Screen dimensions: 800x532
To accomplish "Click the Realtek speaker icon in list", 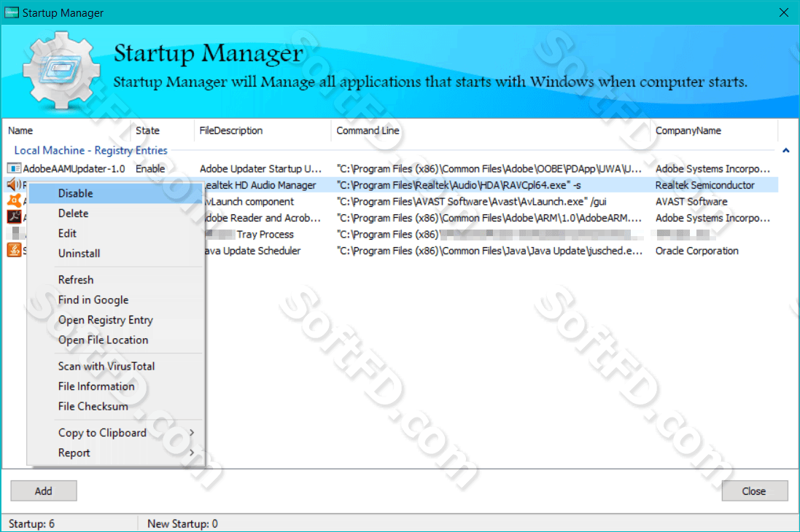I will coord(14,184).
